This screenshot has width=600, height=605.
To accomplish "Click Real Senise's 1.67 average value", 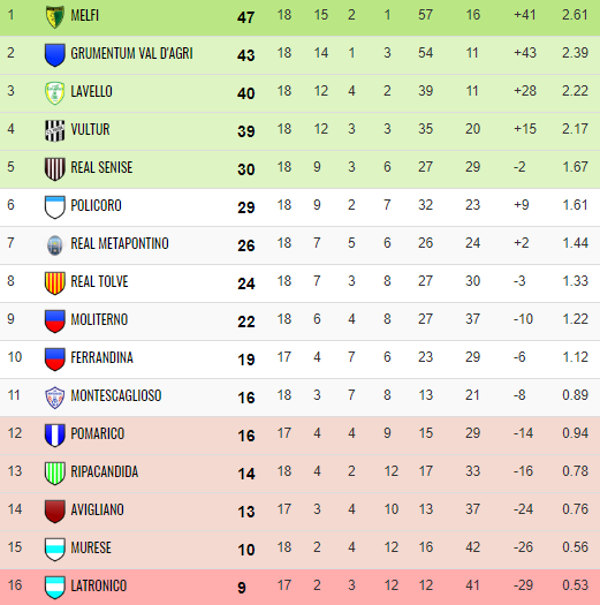I will (x=575, y=167).
